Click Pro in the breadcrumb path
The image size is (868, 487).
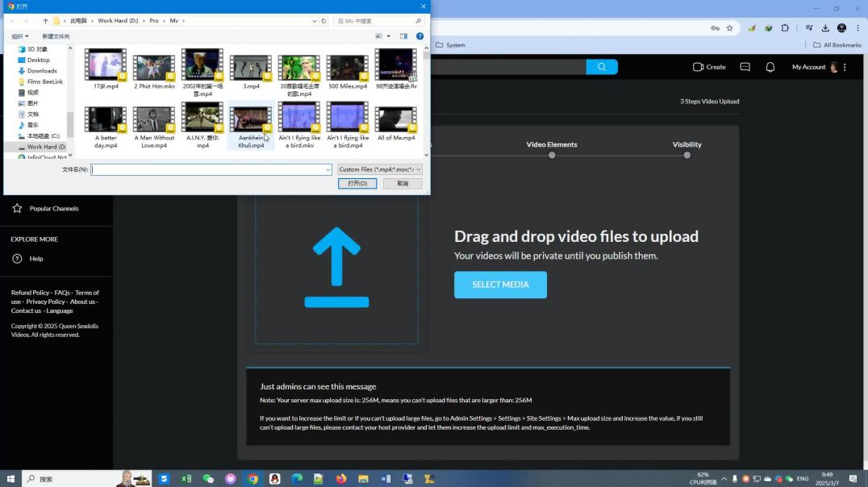coord(154,20)
